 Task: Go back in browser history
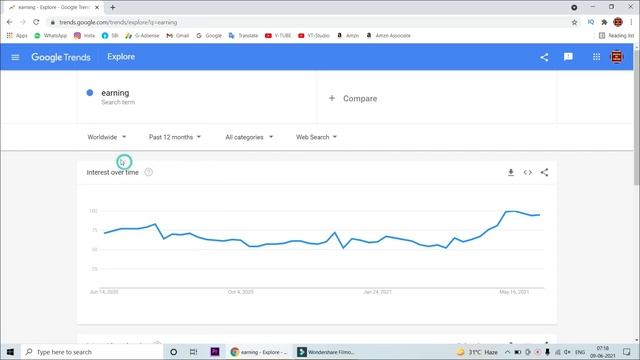click(x=9, y=22)
